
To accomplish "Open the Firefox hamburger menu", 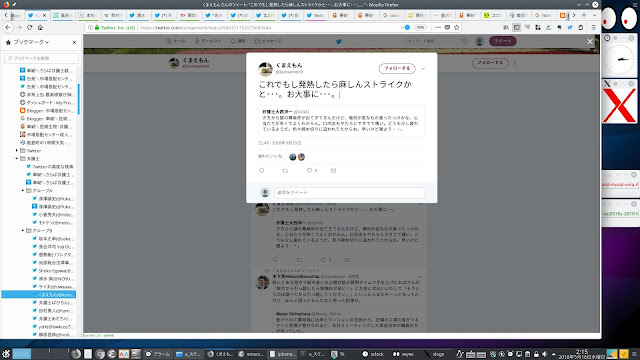I will pos(593,27).
